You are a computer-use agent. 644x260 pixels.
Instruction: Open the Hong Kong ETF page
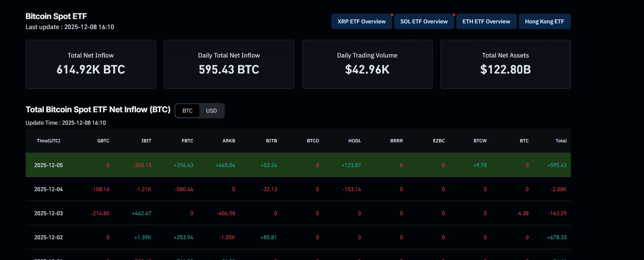tap(544, 21)
